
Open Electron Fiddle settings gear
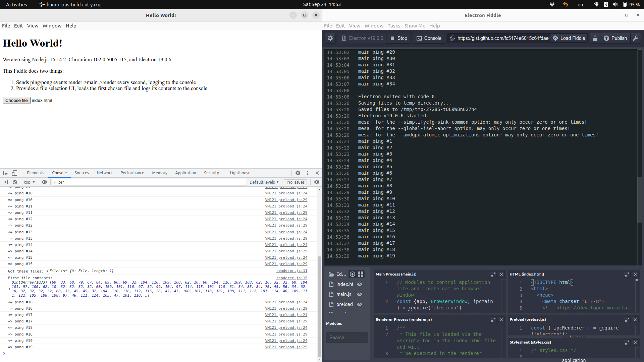[330, 38]
